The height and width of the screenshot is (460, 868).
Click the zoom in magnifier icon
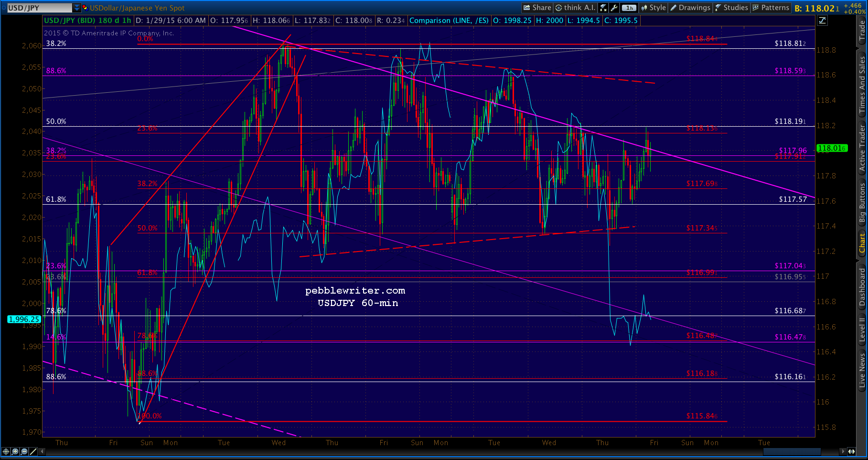pos(15,451)
